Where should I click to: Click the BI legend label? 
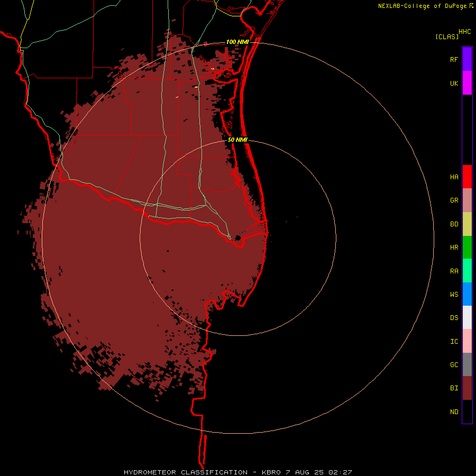point(454,388)
